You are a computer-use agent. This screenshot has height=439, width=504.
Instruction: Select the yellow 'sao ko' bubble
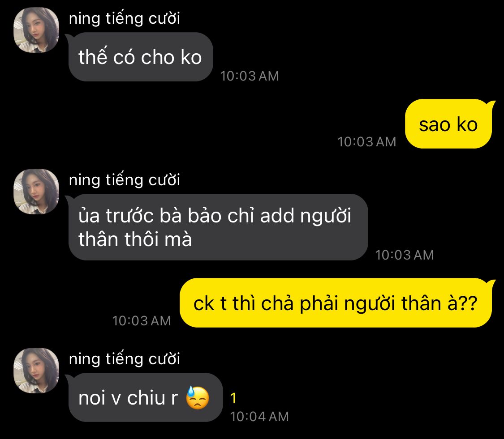click(x=449, y=124)
